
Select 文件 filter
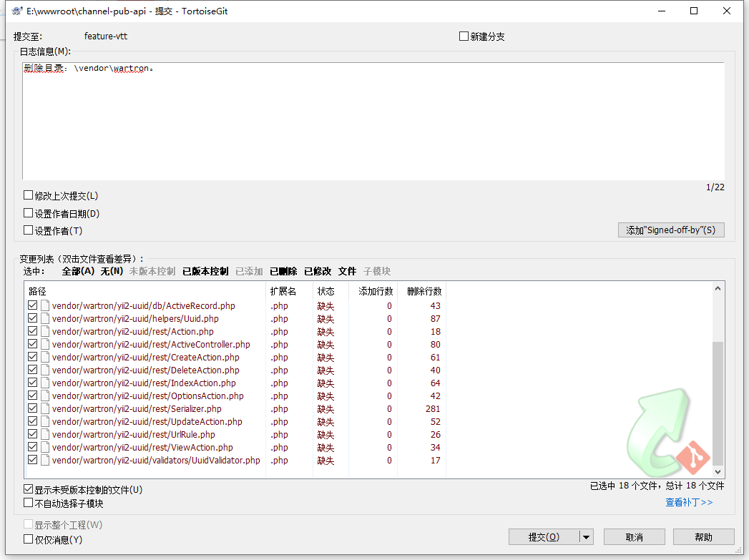[x=347, y=271]
